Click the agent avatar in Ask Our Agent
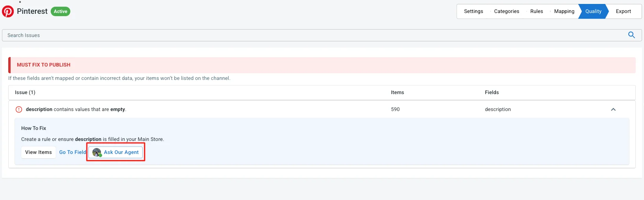644x200 pixels. pyautogui.click(x=97, y=152)
